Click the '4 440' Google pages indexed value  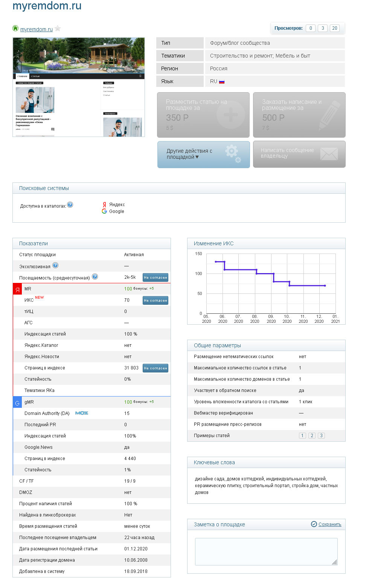tap(130, 459)
